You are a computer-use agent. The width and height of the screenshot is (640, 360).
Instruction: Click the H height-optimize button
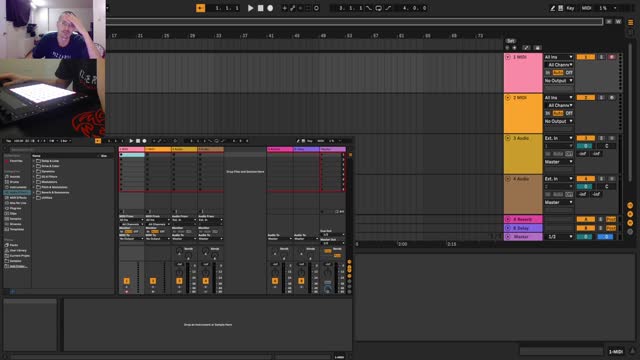(x=609, y=22)
